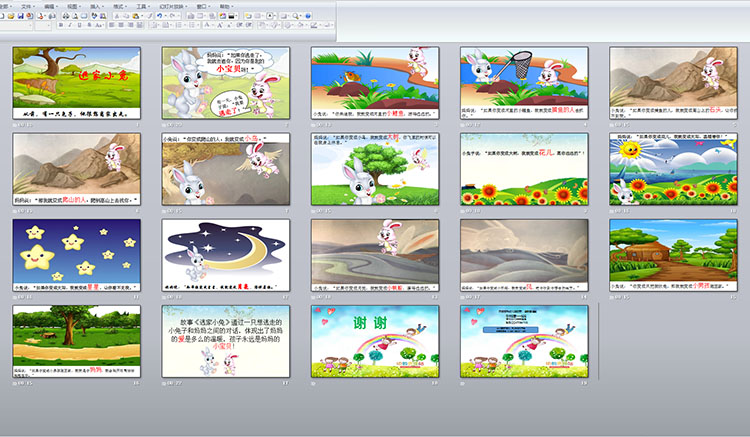This screenshot has width=750, height=437.
Task: Click the Zoom magnifier icon
Action: [x=296, y=16]
